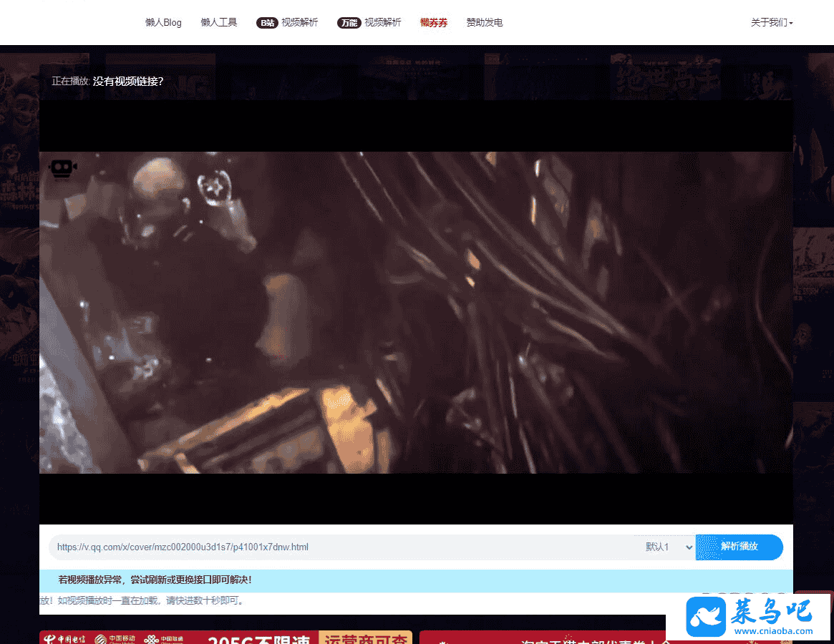Open the telecom 不限速 banner ad
This screenshot has height=644, width=834.
226,637
